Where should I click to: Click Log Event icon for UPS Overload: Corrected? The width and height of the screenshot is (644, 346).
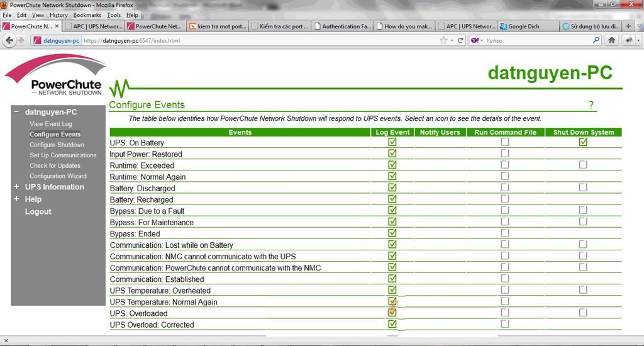(392, 324)
